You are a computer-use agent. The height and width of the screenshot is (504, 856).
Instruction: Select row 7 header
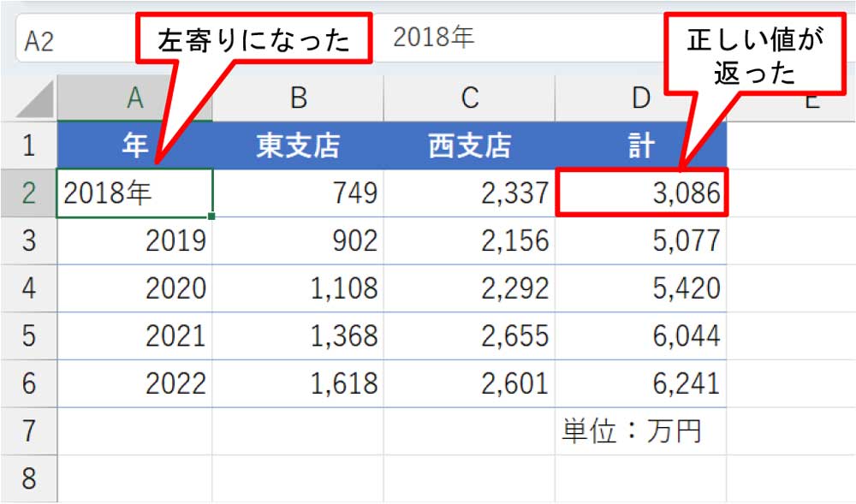tap(28, 431)
